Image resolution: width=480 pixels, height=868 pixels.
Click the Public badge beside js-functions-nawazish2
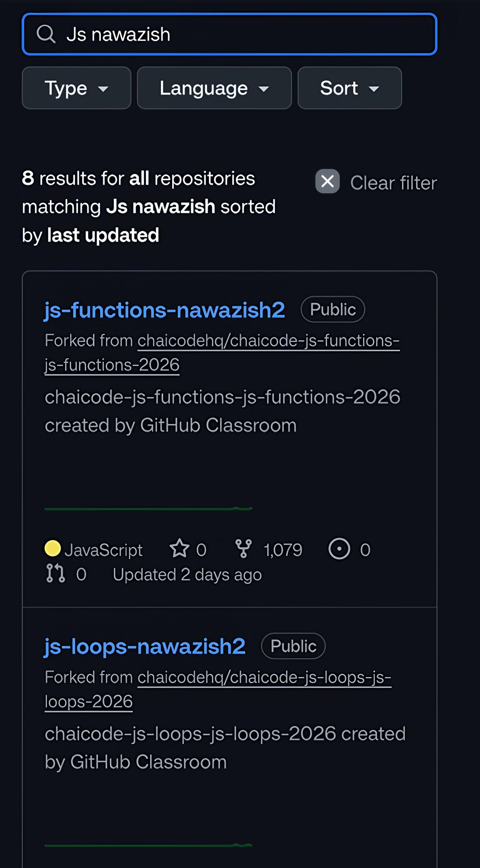[x=333, y=309]
